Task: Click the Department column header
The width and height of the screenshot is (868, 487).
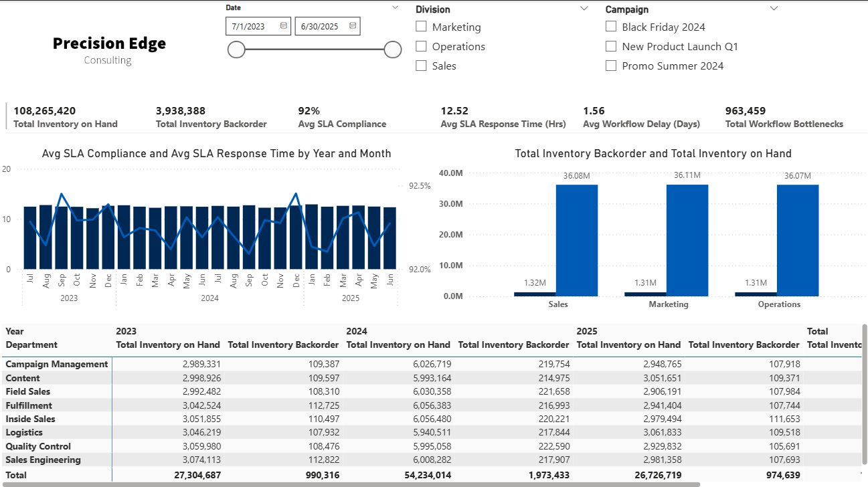Action: pos(31,345)
